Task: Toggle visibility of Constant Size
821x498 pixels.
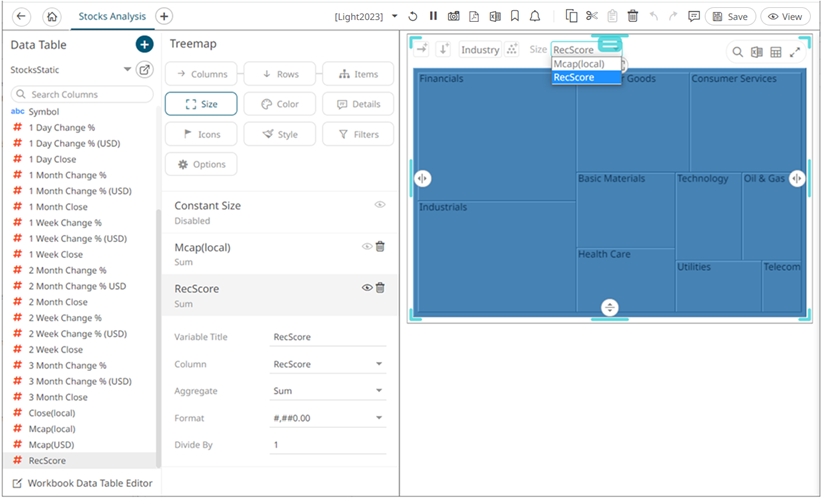Action: tap(380, 205)
